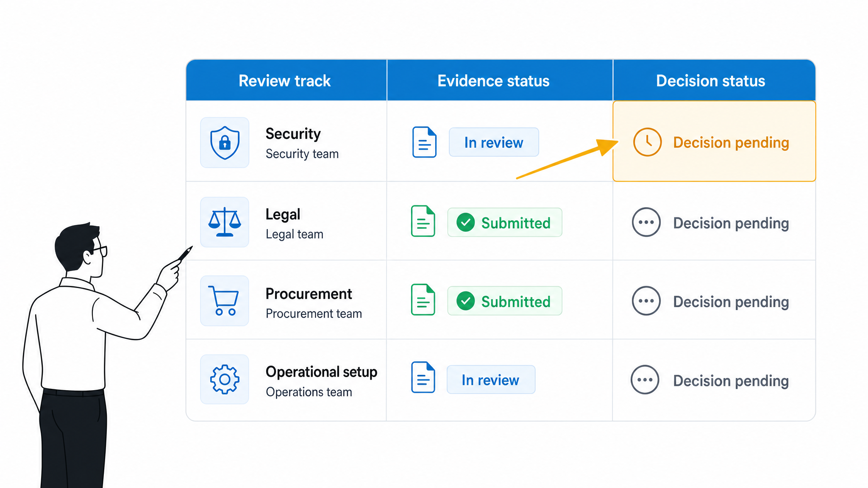Image resolution: width=868 pixels, height=488 pixels.
Task: Open the blue document icon in Security row
Action: click(424, 142)
